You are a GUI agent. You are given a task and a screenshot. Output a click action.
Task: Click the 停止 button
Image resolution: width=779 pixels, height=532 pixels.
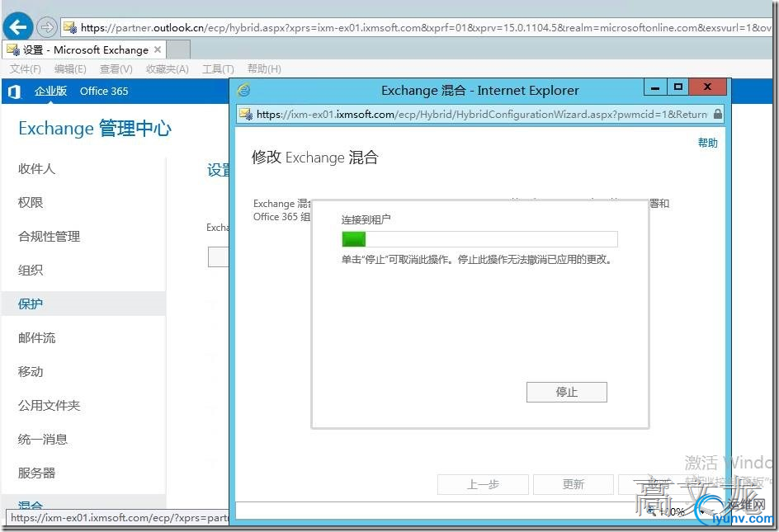566,392
